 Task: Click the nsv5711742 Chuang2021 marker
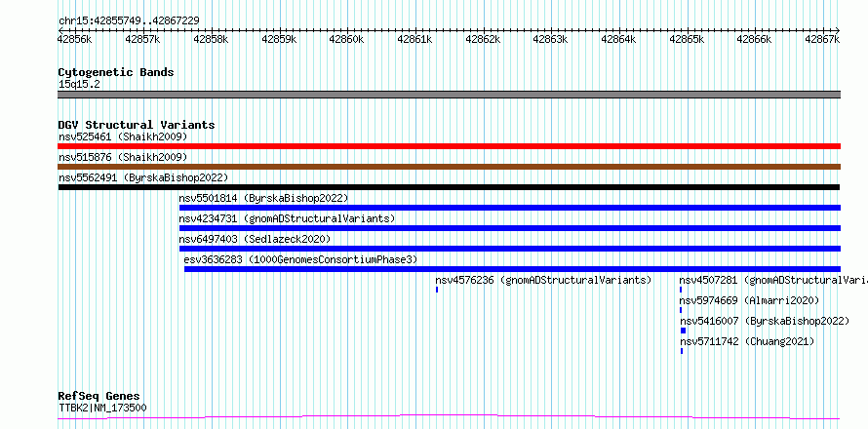(x=682, y=351)
